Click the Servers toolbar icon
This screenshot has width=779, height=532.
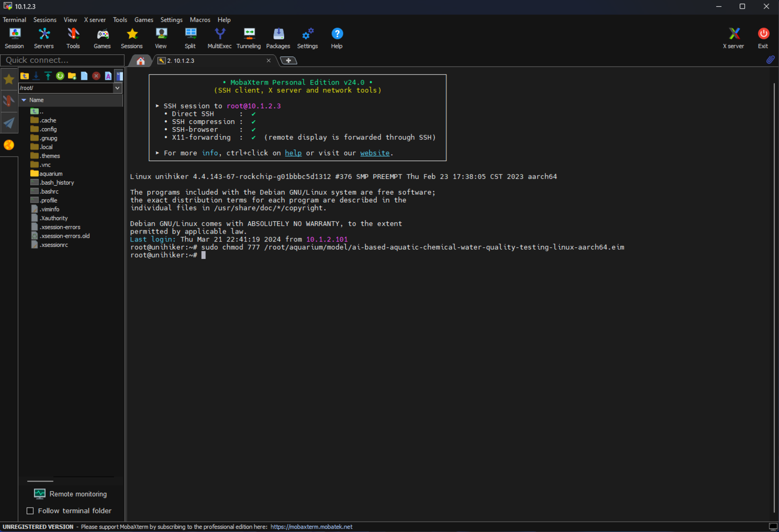click(44, 38)
